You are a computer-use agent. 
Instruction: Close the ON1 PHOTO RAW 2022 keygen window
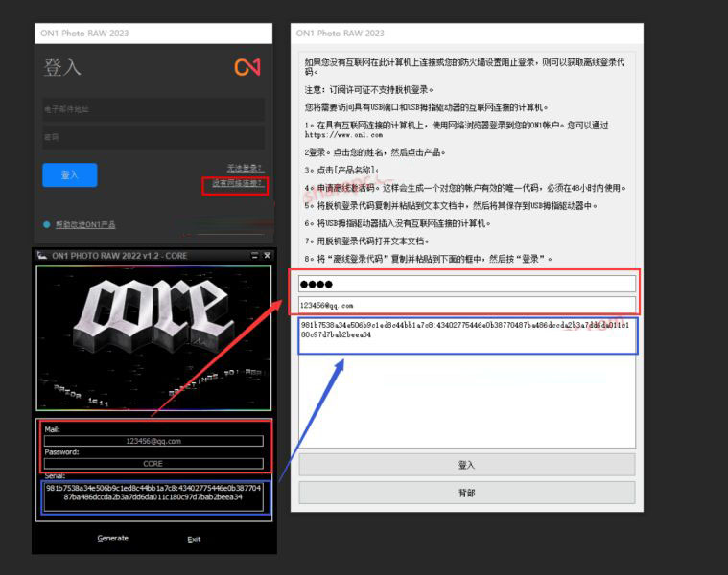268,256
